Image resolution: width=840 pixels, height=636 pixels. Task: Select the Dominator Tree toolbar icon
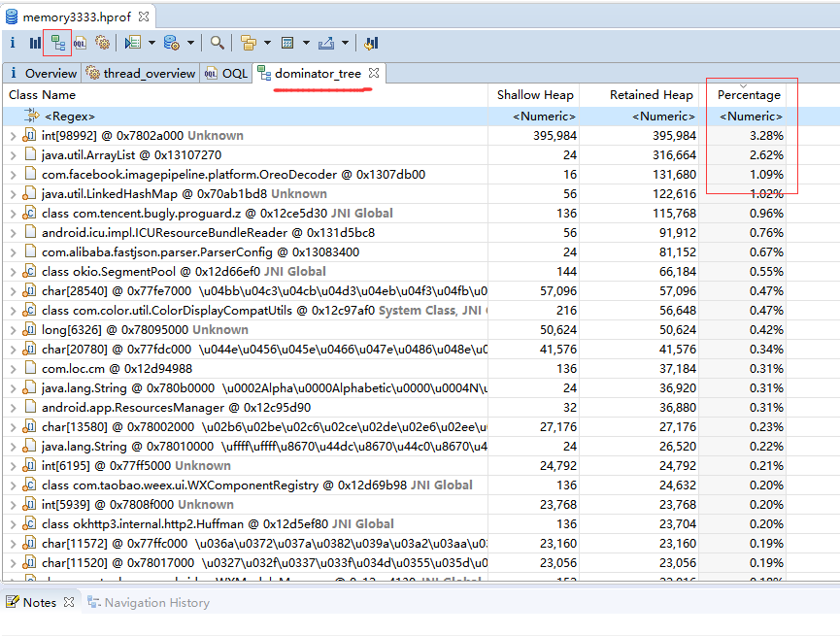click(56, 43)
